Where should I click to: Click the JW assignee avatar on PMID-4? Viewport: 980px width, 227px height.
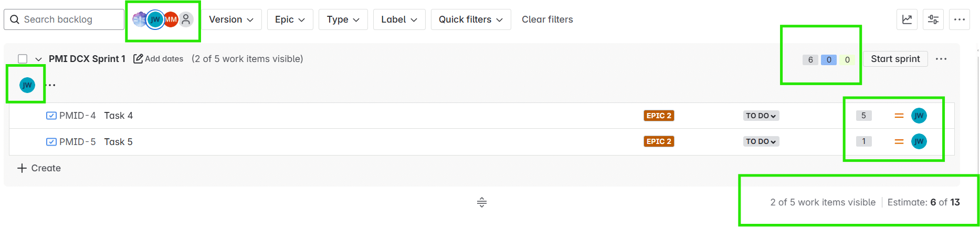(x=919, y=116)
